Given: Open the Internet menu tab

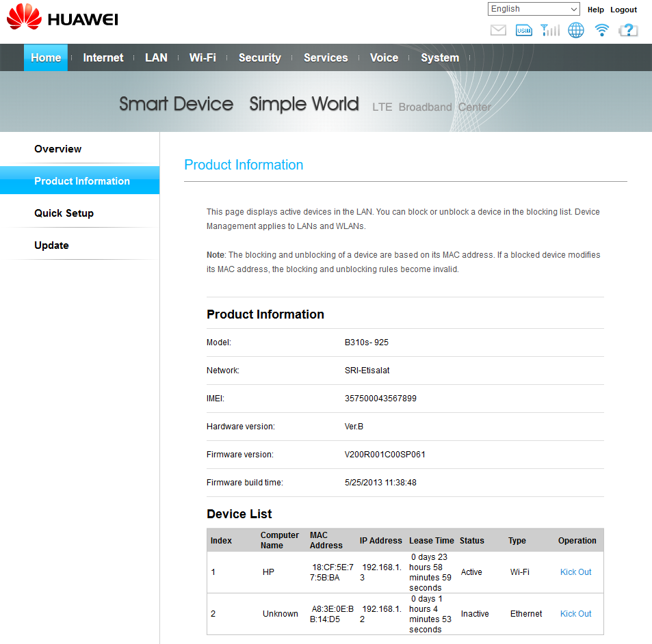Looking at the screenshot, I should pyautogui.click(x=103, y=58).
